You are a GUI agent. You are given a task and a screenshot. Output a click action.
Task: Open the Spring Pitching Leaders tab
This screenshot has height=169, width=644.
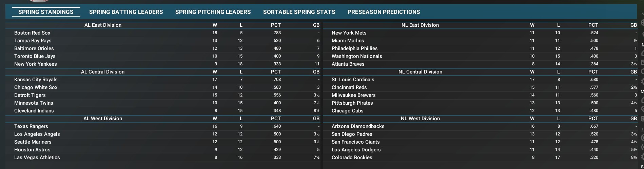tap(213, 12)
